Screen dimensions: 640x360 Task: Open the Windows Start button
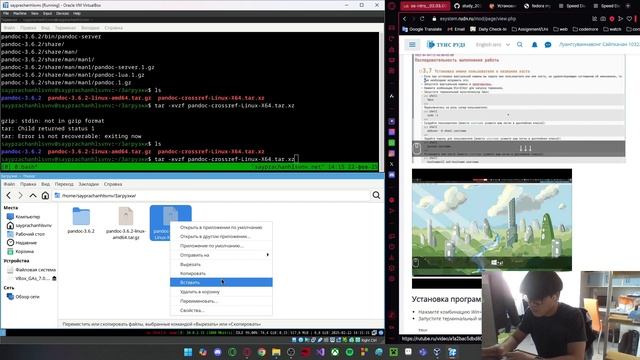[188, 352]
